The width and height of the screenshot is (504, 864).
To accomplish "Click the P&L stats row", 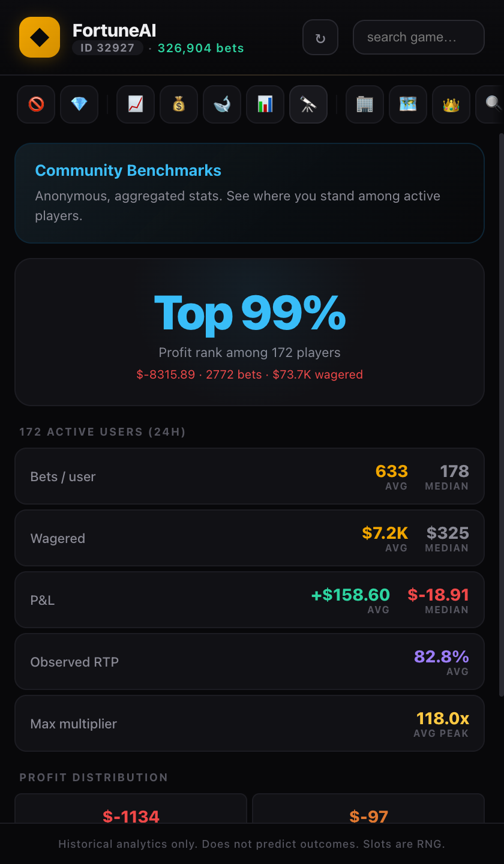I will [249, 599].
